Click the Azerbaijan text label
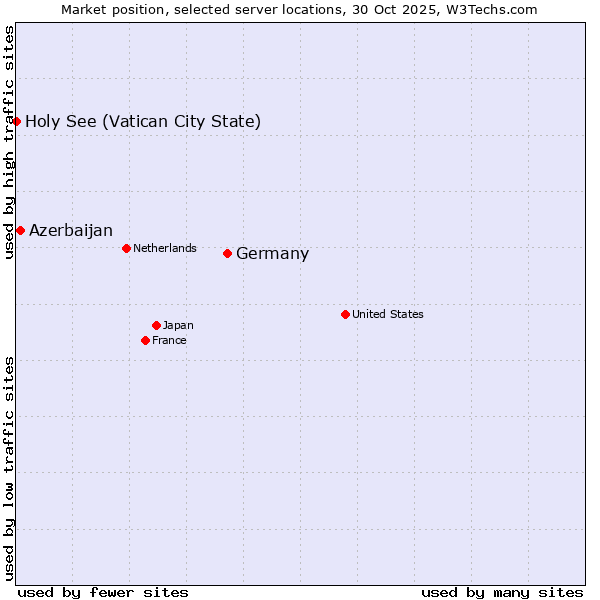The image size is (600, 600). (x=70, y=231)
